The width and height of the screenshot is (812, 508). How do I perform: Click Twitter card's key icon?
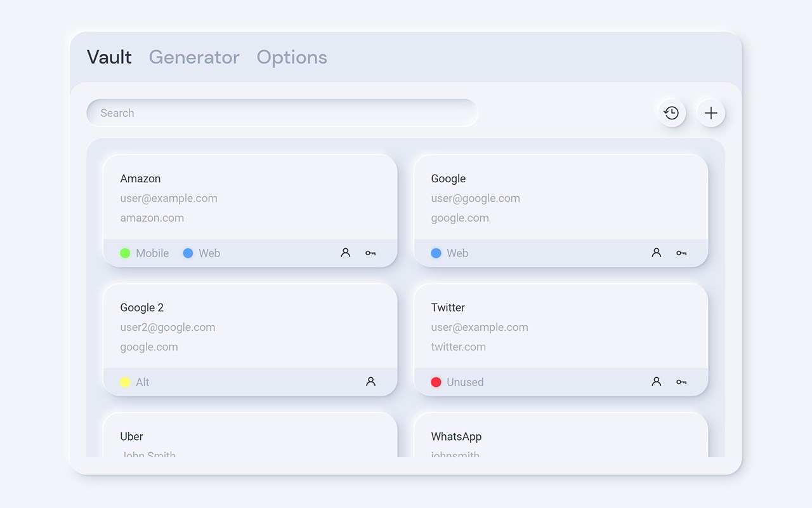(x=681, y=382)
